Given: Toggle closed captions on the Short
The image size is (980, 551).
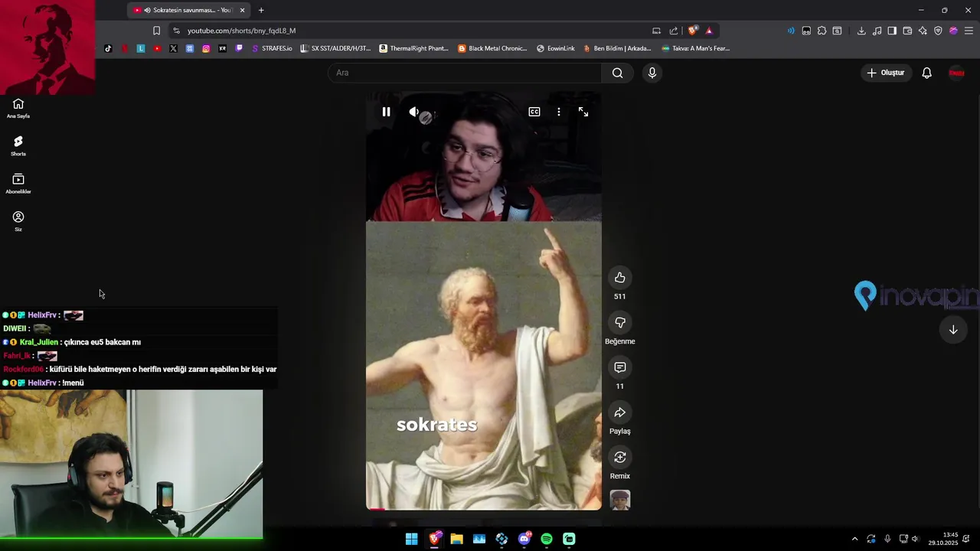Looking at the screenshot, I should coord(534,112).
